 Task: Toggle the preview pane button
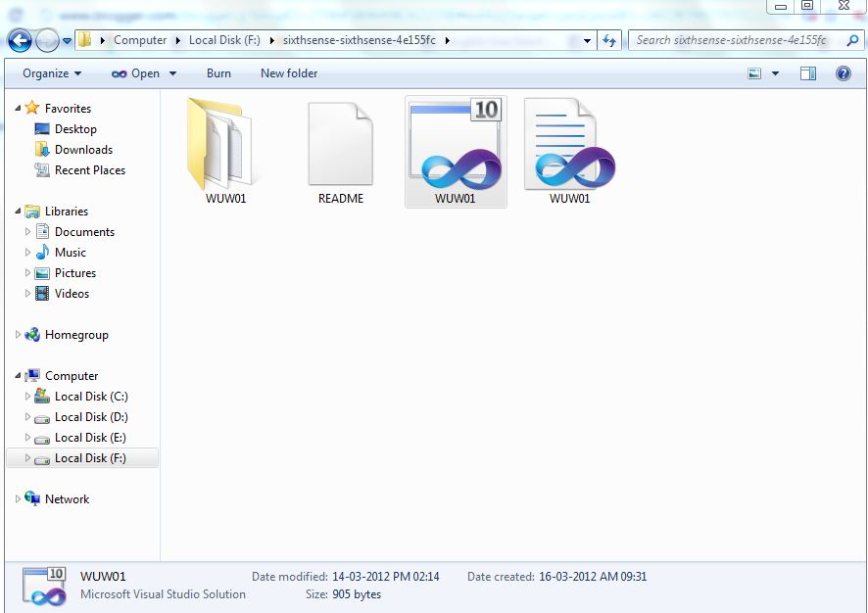coord(808,73)
